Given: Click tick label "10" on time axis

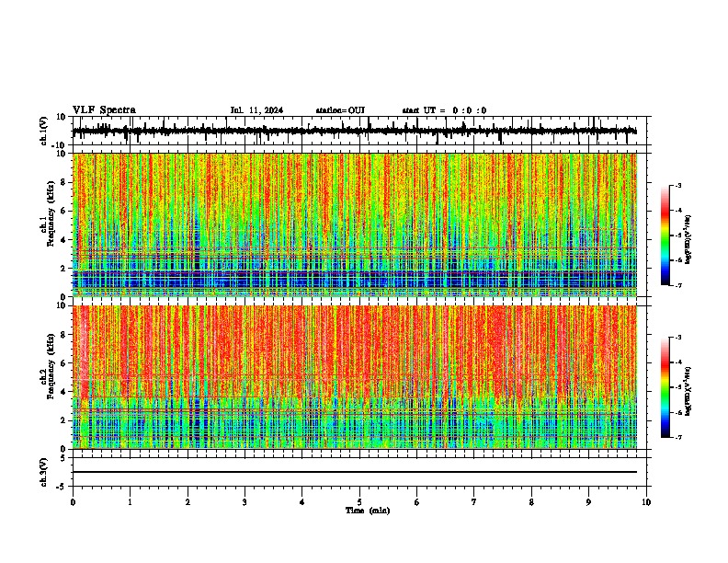Looking at the screenshot, I should (646, 502).
